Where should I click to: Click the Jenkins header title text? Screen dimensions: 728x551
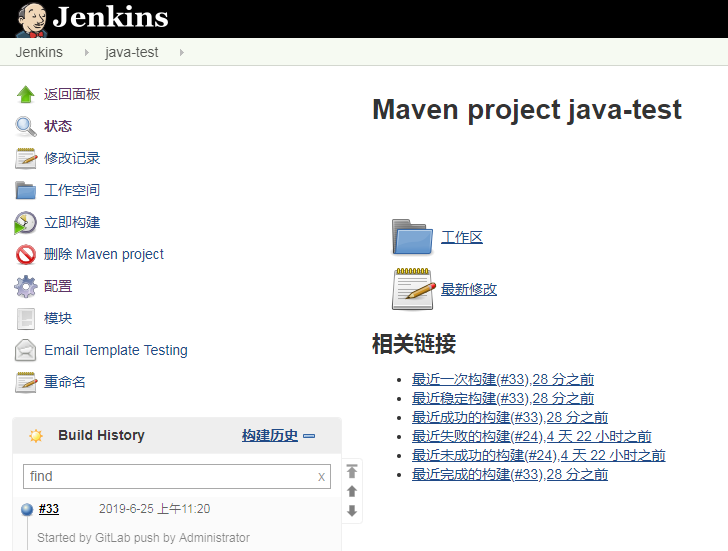click(110, 17)
